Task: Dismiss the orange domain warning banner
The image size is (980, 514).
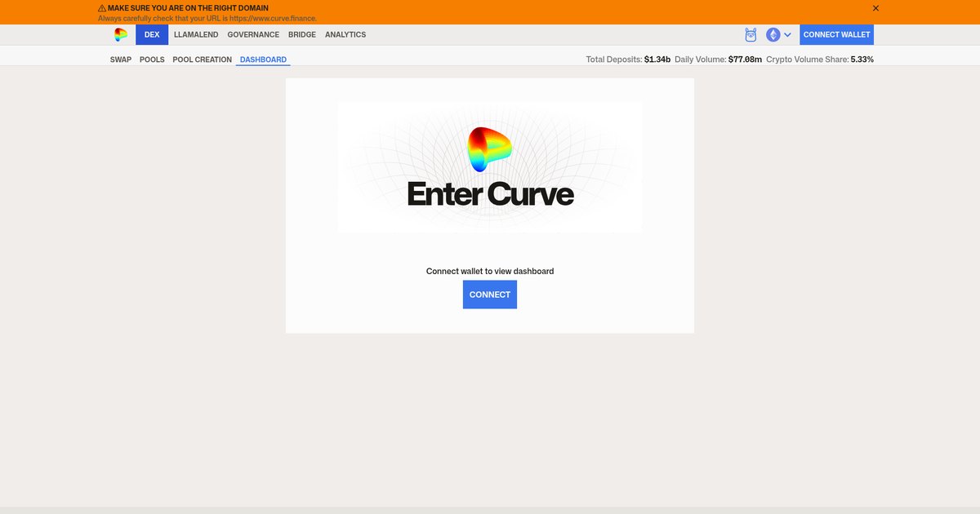Action: 875,8
